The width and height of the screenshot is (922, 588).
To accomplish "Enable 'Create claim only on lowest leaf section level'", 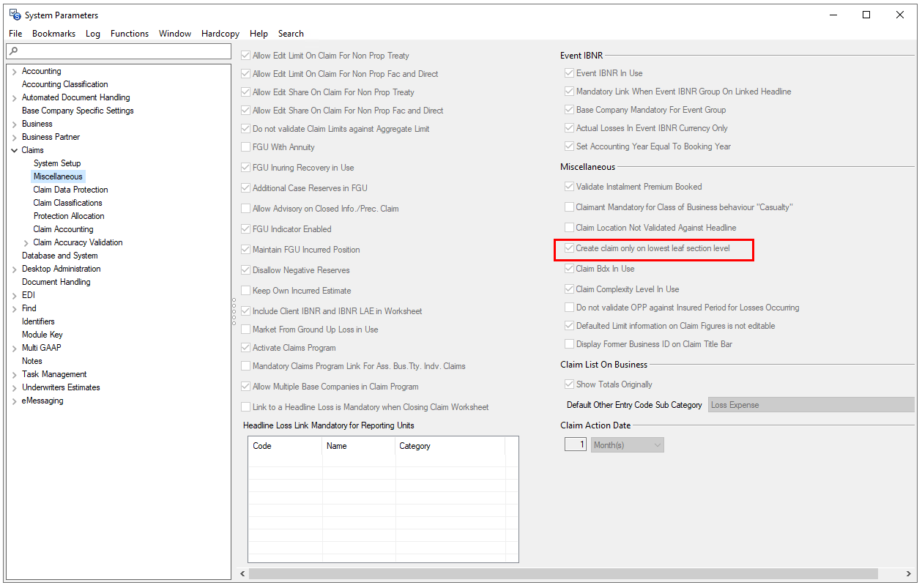I will [x=569, y=248].
